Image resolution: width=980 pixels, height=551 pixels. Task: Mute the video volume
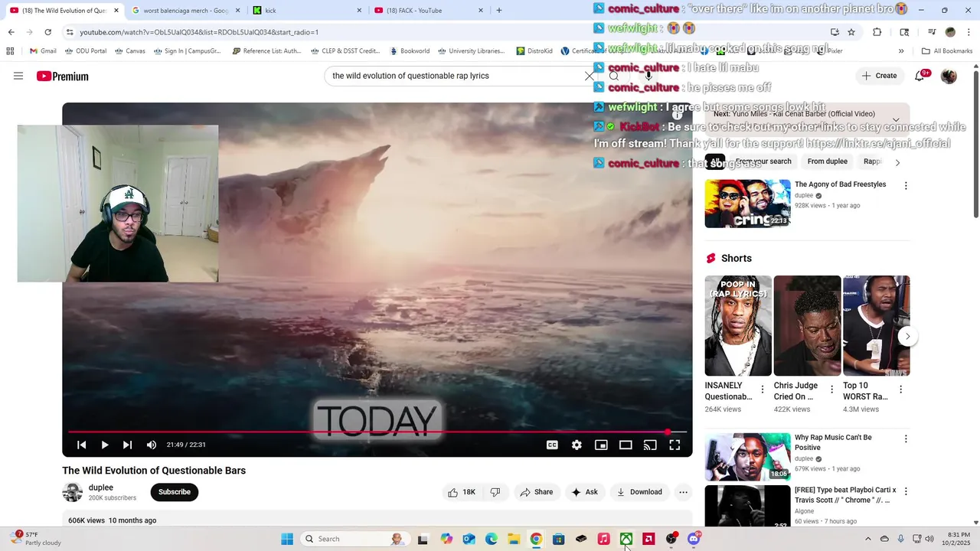(x=152, y=445)
